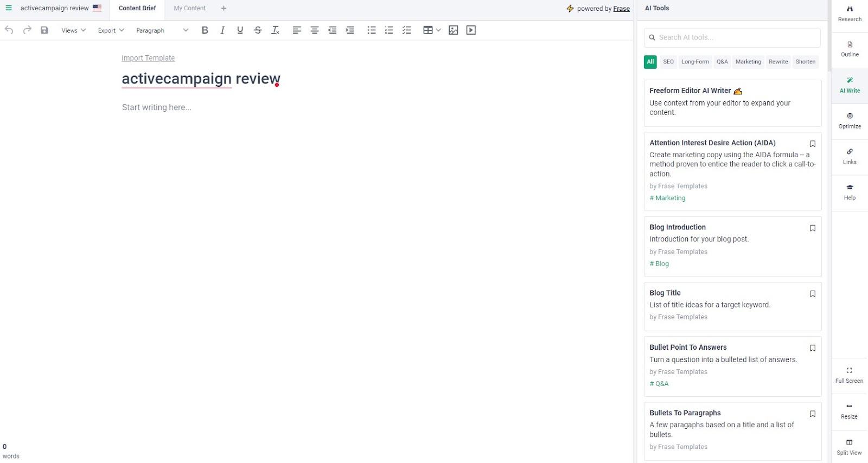
Task: Toggle underline formatting
Action: click(240, 30)
